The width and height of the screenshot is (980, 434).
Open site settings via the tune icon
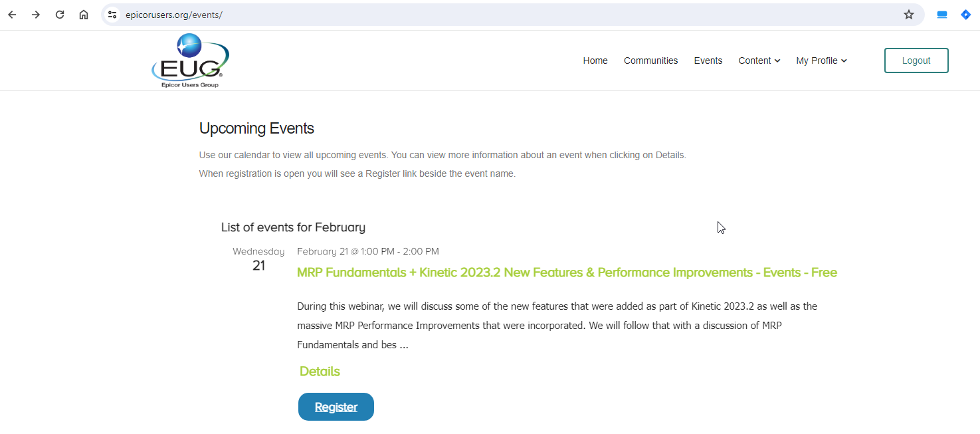tap(112, 14)
